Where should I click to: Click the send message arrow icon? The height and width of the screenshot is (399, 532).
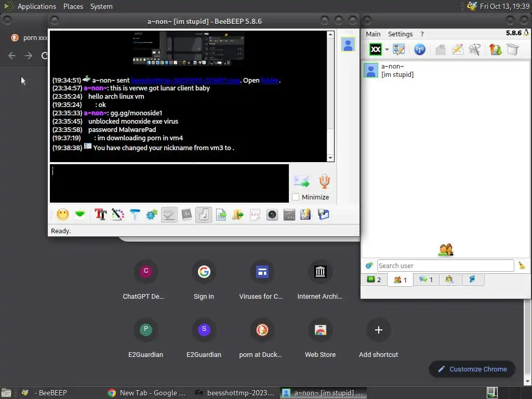[x=301, y=181]
